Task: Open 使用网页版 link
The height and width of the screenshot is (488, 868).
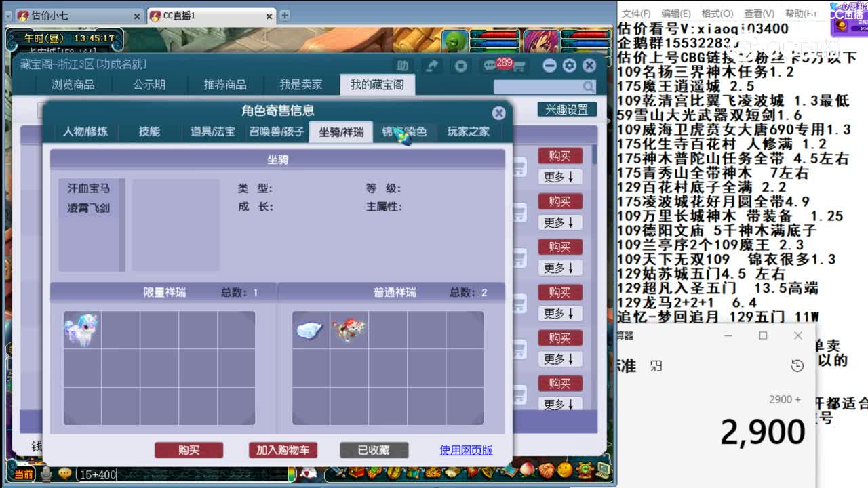Action: point(466,450)
